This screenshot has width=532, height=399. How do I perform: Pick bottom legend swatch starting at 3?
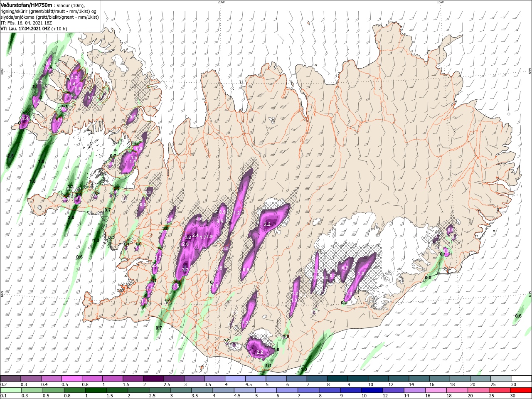[x=181, y=390]
